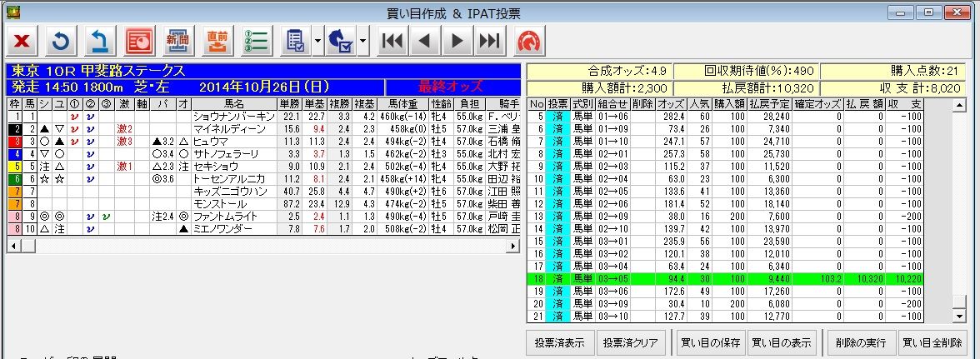Image resolution: width=980 pixels, height=359 pixels.
Task: Select horse トーセンアルニカ
Action: point(233,179)
